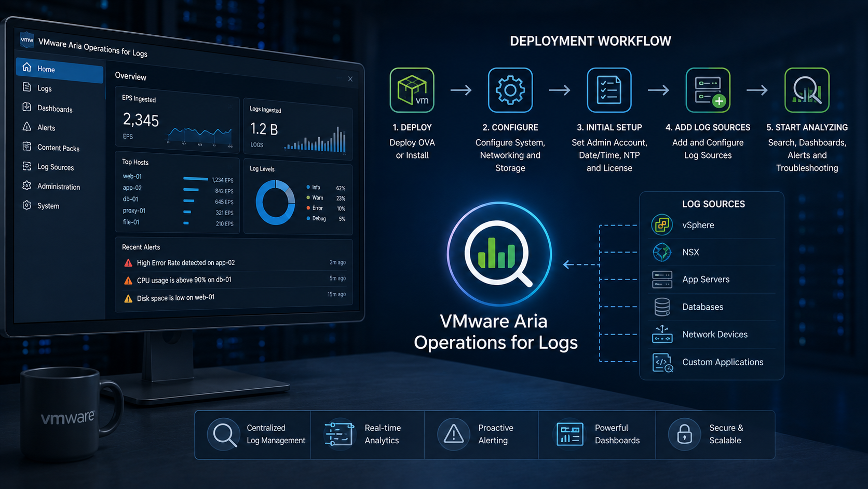Click the orange warning icon for db-01 alert
The image size is (868, 489).
pos(128,281)
